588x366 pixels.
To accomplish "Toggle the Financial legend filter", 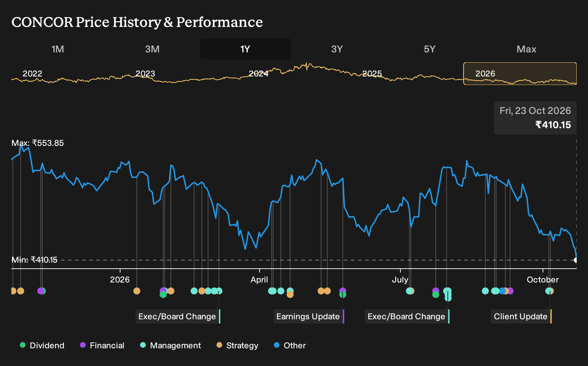I will point(102,345).
